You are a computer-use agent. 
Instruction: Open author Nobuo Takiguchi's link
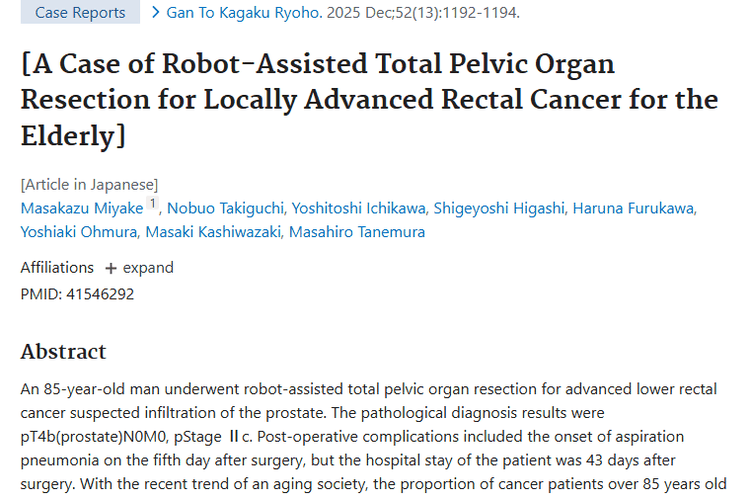pyautogui.click(x=224, y=208)
